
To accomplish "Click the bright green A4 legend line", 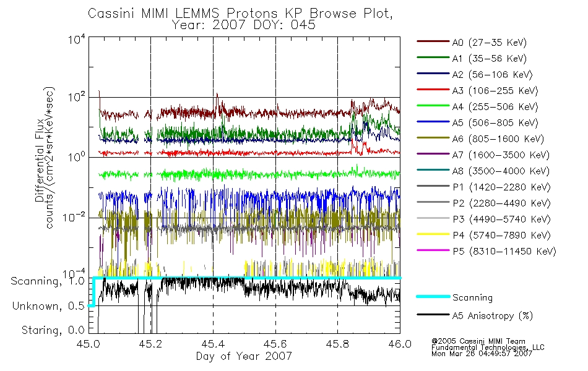I will 433,106.
